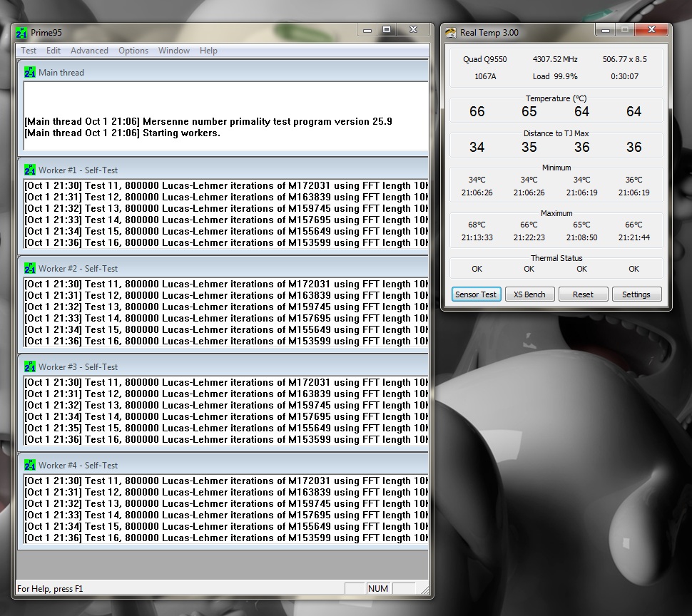The image size is (692, 616).
Task: Minimize the Prime95 window
Action: [x=367, y=30]
